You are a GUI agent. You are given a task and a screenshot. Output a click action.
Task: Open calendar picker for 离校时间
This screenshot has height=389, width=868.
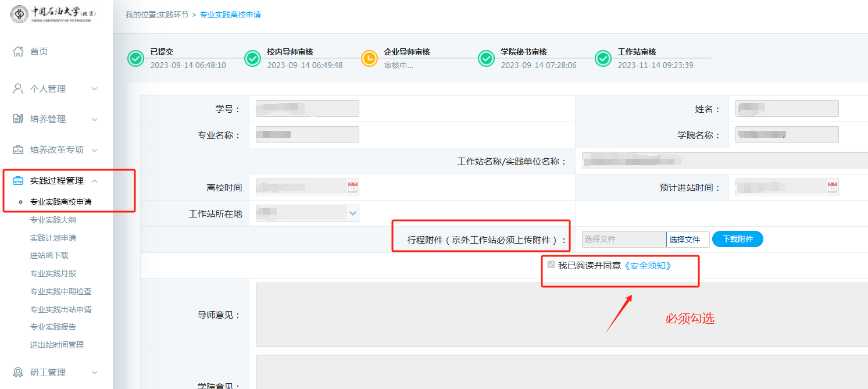click(x=353, y=187)
